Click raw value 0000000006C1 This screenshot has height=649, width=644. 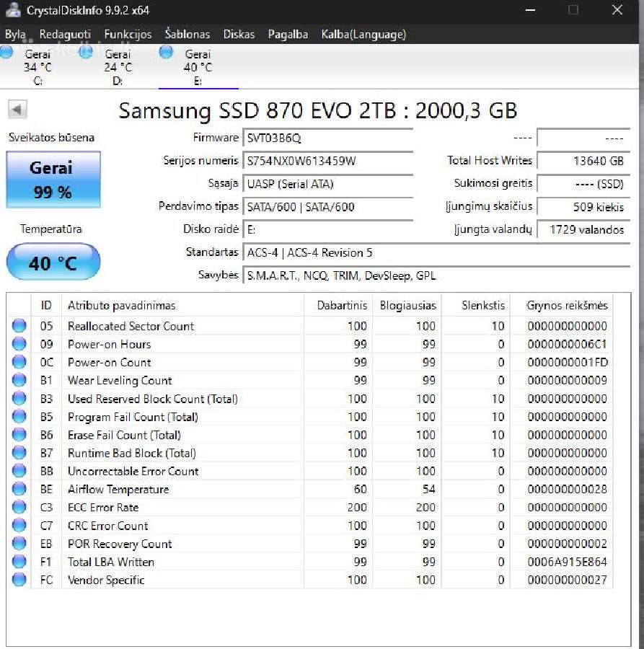[x=567, y=344]
